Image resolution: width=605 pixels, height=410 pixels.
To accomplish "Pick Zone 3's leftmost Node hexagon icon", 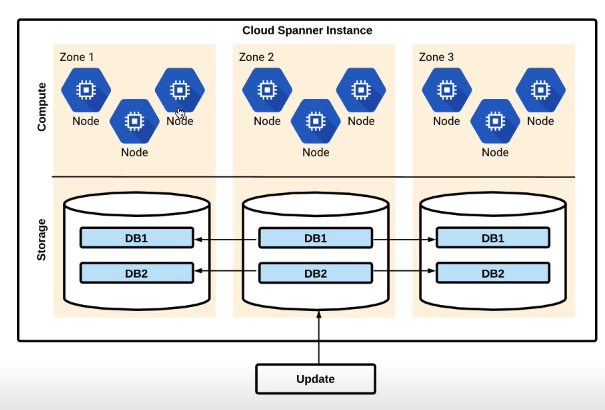I will [447, 90].
